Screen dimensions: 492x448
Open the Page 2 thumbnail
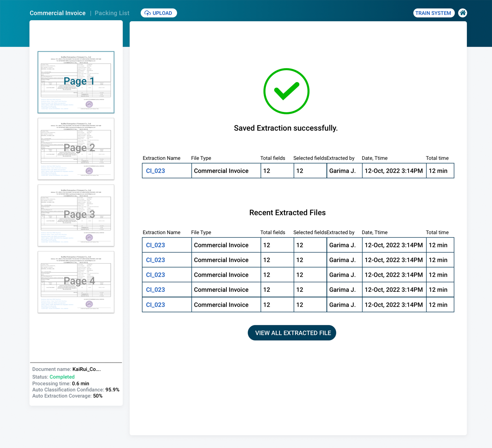coord(76,149)
